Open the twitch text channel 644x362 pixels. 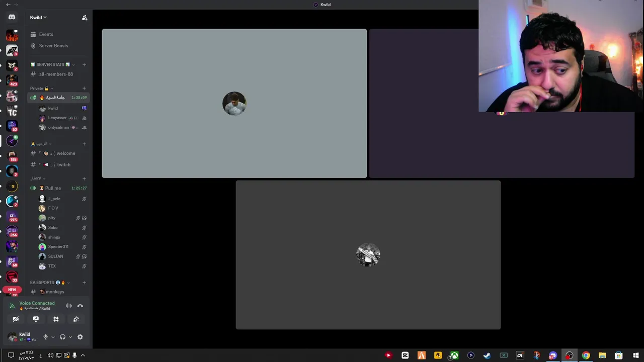point(58,165)
